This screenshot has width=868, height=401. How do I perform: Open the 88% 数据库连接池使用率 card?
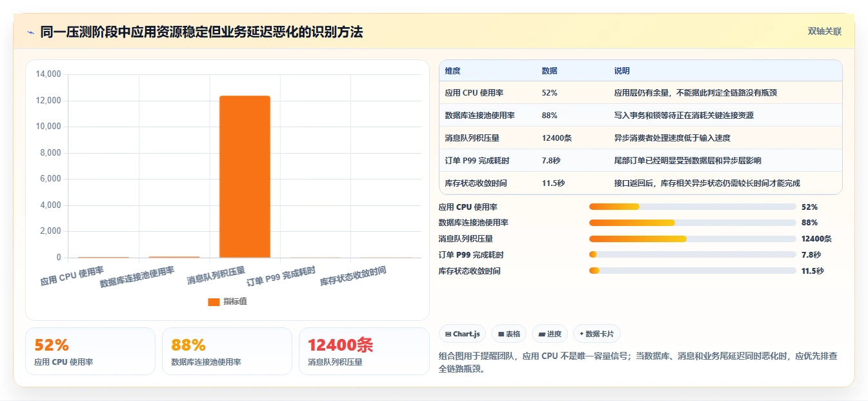point(227,351)
